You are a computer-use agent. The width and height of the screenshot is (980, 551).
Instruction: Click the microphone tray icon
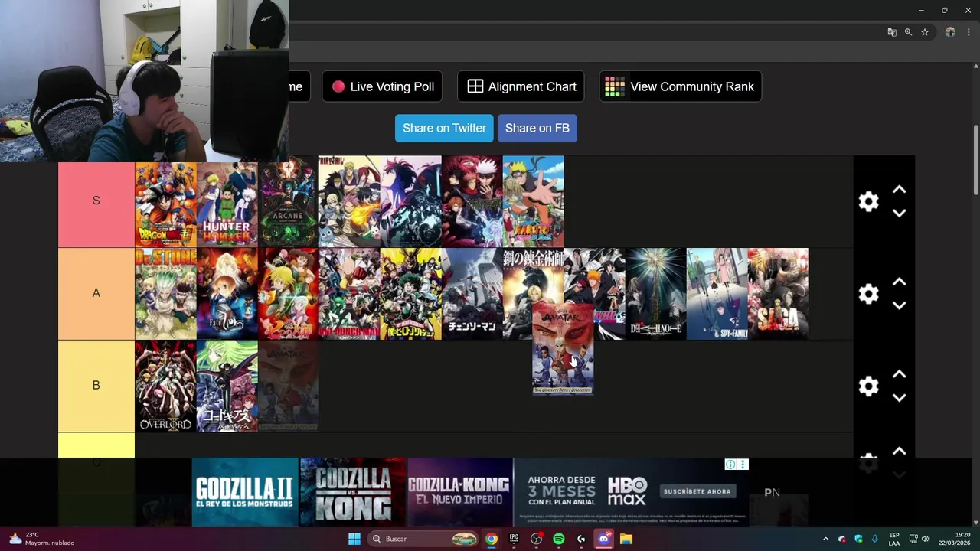[x=874, y=539]
